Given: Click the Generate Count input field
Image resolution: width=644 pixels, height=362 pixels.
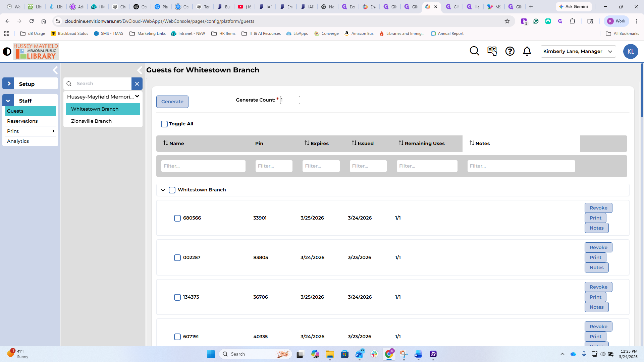Looking at the screenshot, I should point(290,100).
